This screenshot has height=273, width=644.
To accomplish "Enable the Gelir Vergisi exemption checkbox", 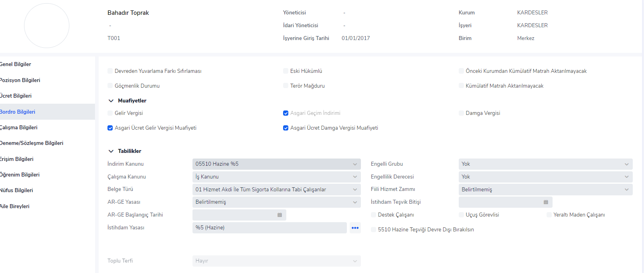I will tap(110, 113).
